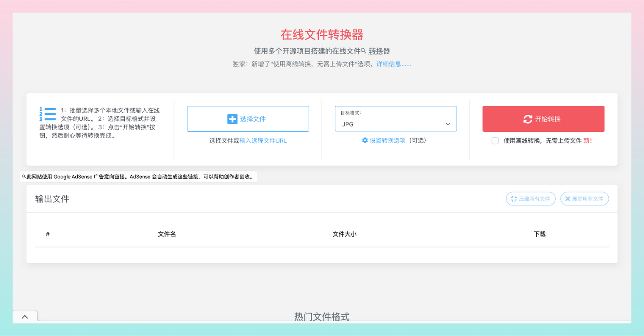This screenshot has height=336, width=644.
Task: Click the 文件名 column header
Action: (x=167, y=234)
